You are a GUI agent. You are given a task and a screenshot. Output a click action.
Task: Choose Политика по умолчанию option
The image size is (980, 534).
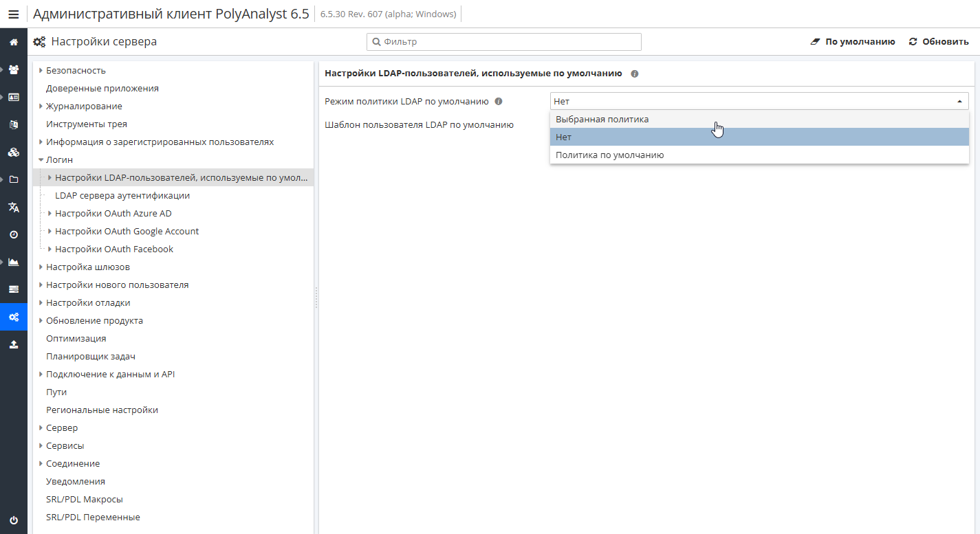(759, 155)
